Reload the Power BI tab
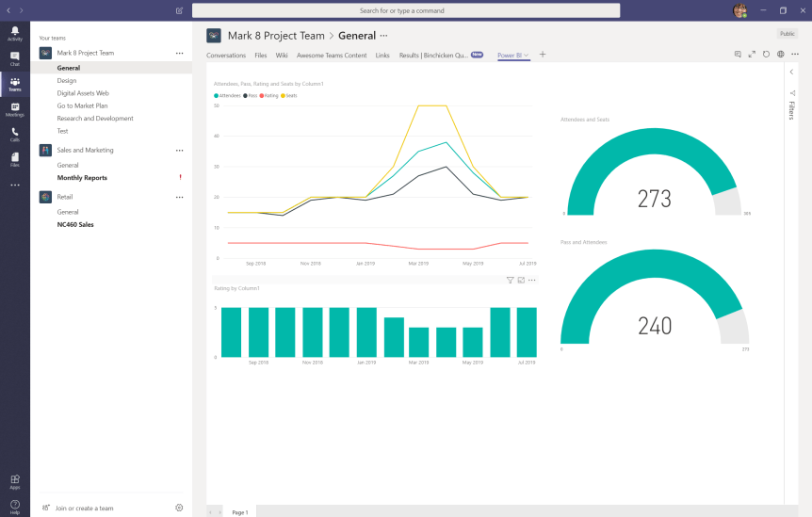The height and width of the screenshot is (517, 812). pyautogui.click(x=766, y=55)
